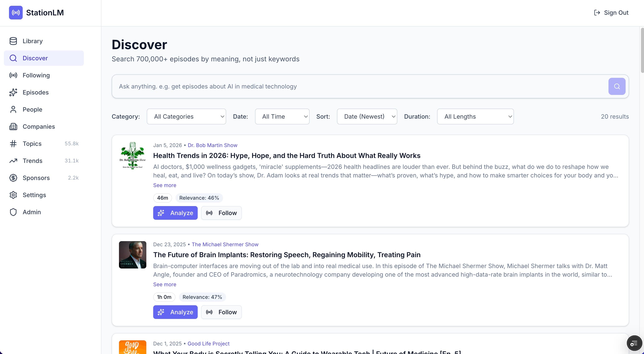Click the Companies building icon

click(13, 126)
